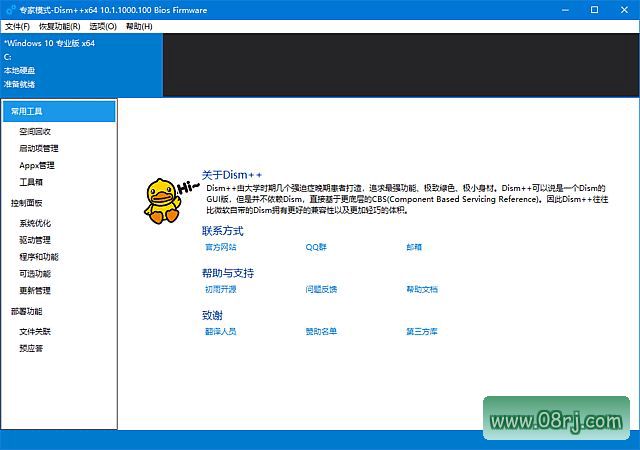This screenshot has width=640, height=450.
Task: Select the 部署功能 sidebar section
Action: coord(27,312)
